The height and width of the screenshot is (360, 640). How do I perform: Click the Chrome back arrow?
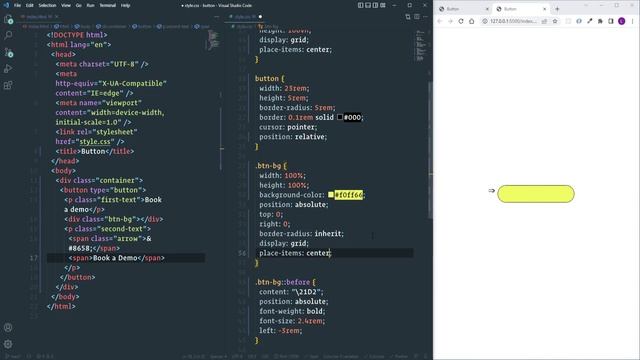coord(440,21)
